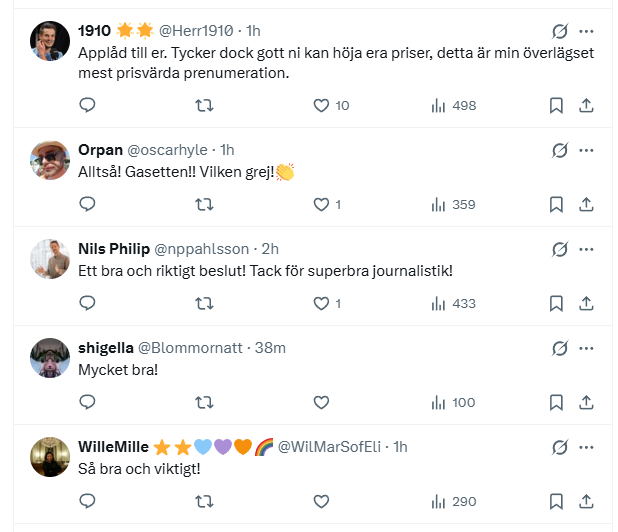
Task: Bookmark WilleMille's tweet
Action: click(557, 501)
